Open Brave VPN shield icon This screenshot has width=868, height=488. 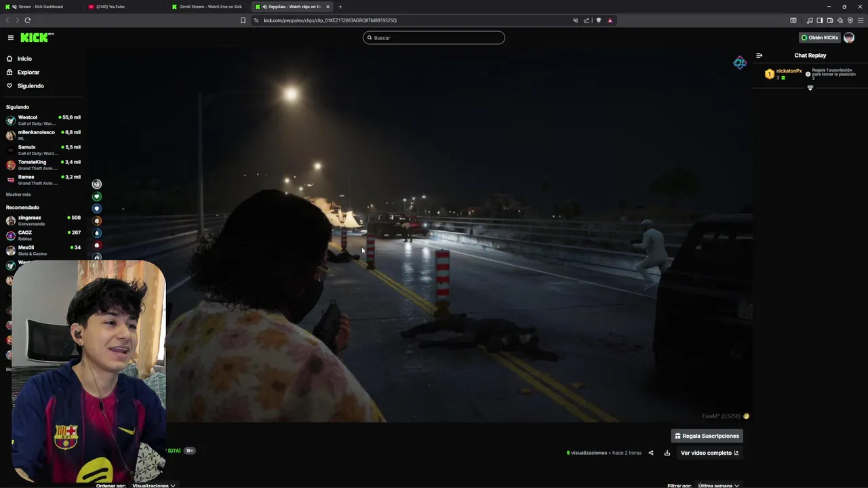tap(850, 20)
